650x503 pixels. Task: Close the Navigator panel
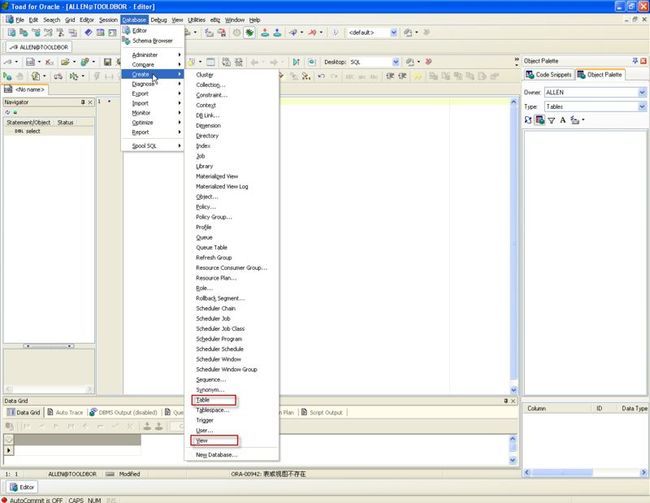click(x=90, y=102)
